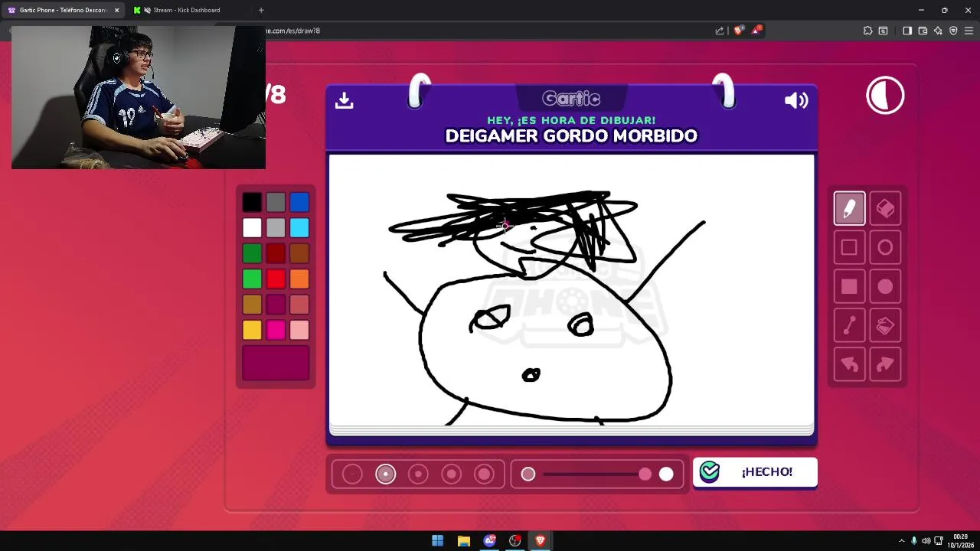This screenshot has width=980, height=551.
Task: Download the drawing with the download icon
Action: [344, 100]
